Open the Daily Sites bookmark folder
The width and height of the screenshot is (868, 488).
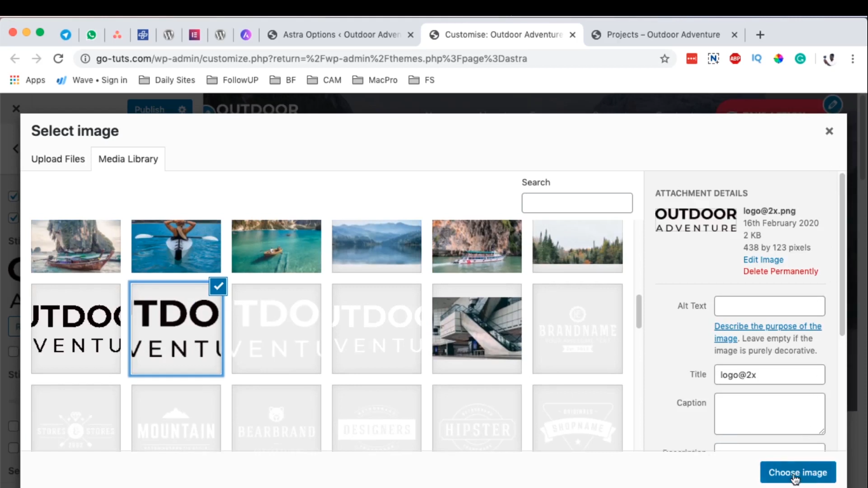(167, 80)
